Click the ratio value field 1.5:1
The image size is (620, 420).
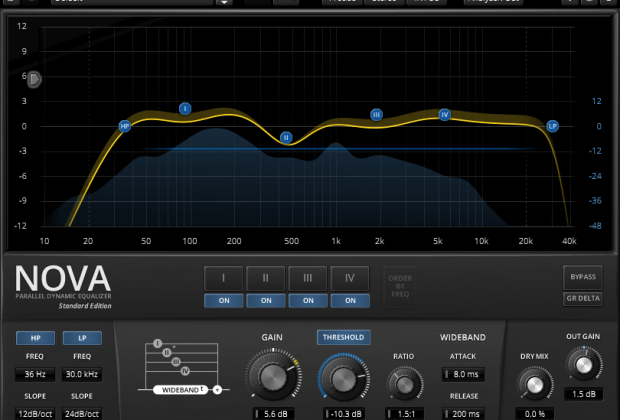(405, 414)
